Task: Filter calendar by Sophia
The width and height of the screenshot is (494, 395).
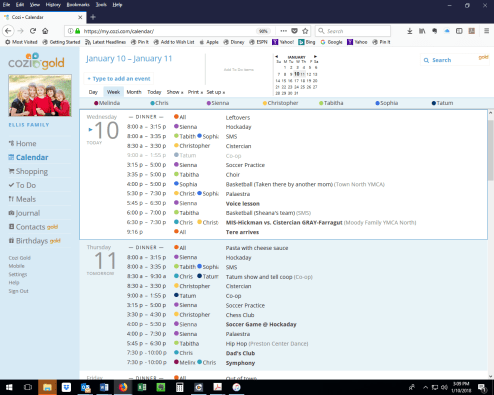Action: [387, 103]
